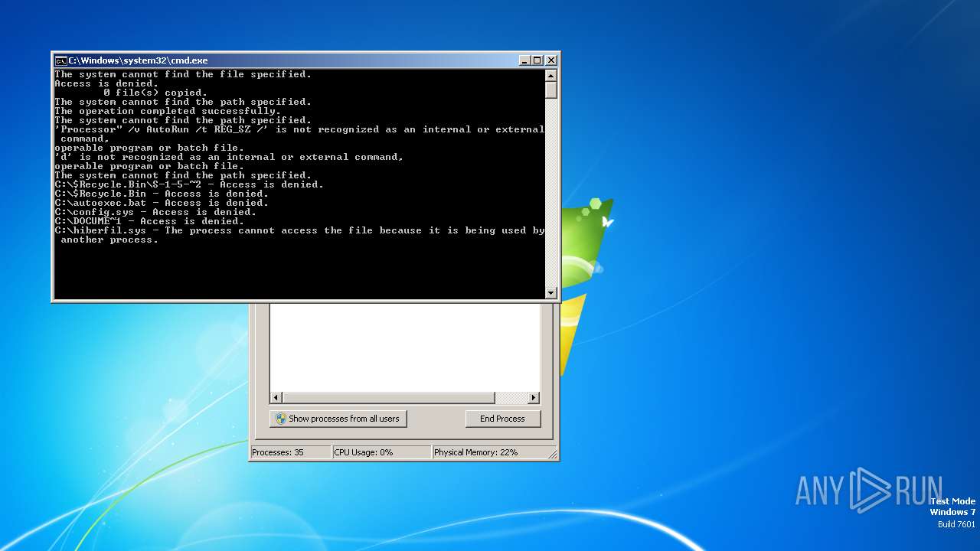The height and width of the screenshot is (551, 980).
Task: Click Task Manager horizontal scrollbar left arrow
Action: [x=276, y=398]
